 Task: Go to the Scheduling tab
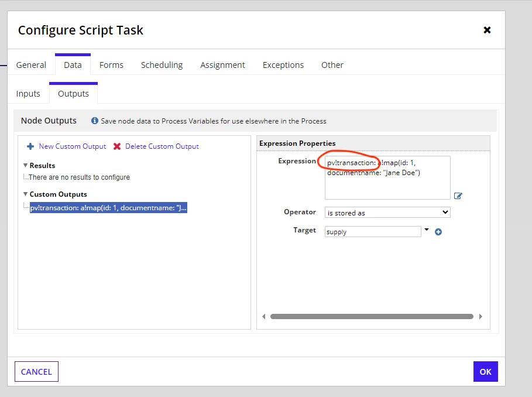162,65
